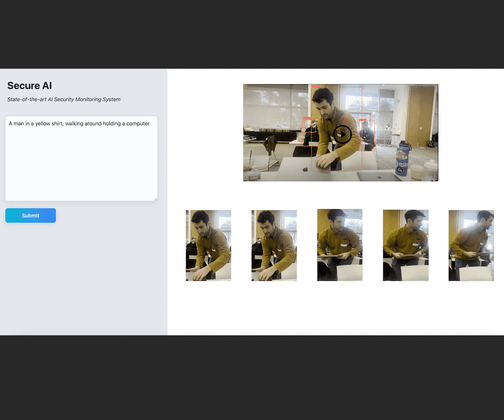
Task: Click the Secure AI heading
Action: 30,86
